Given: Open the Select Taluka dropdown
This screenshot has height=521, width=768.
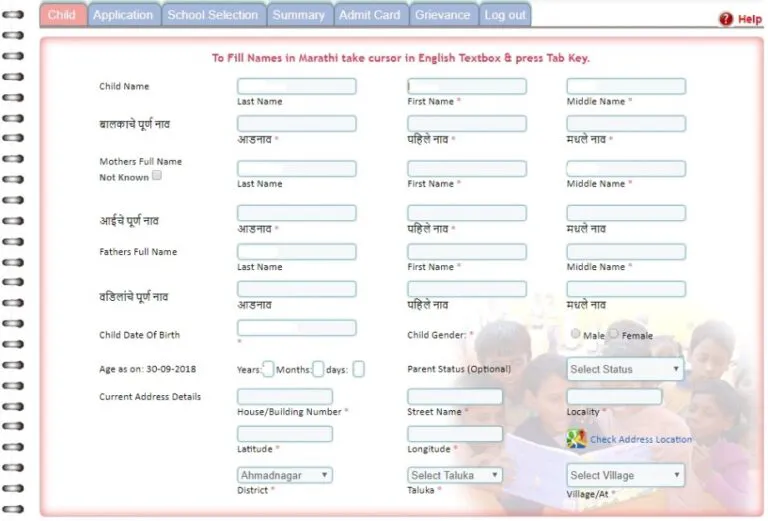Looking at the screenshot, I should (x=455, y=475).
